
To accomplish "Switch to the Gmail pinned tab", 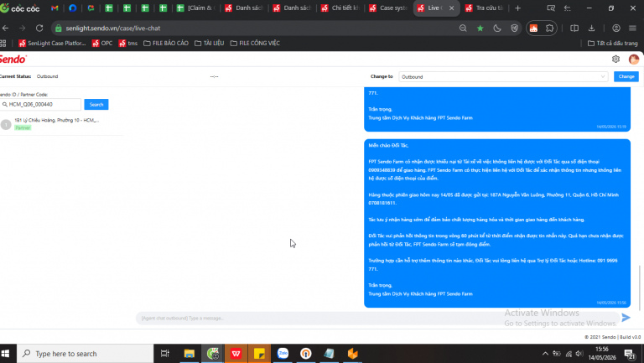I will 55,8.
